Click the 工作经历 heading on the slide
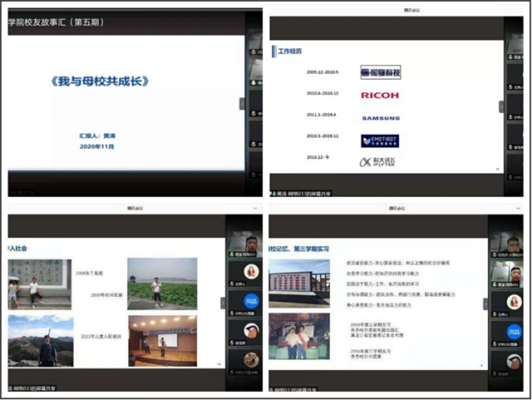This screenshot has height=400, width=532. coord(290,52)
